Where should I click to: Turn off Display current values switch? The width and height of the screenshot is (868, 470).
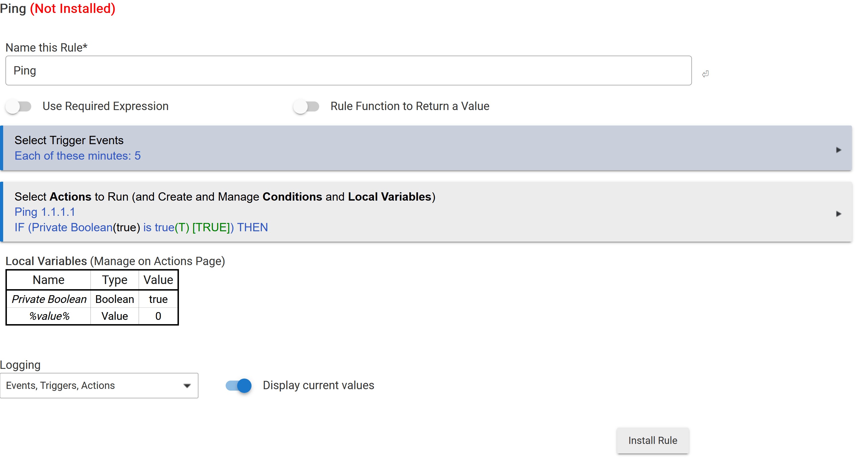(239, 385)
